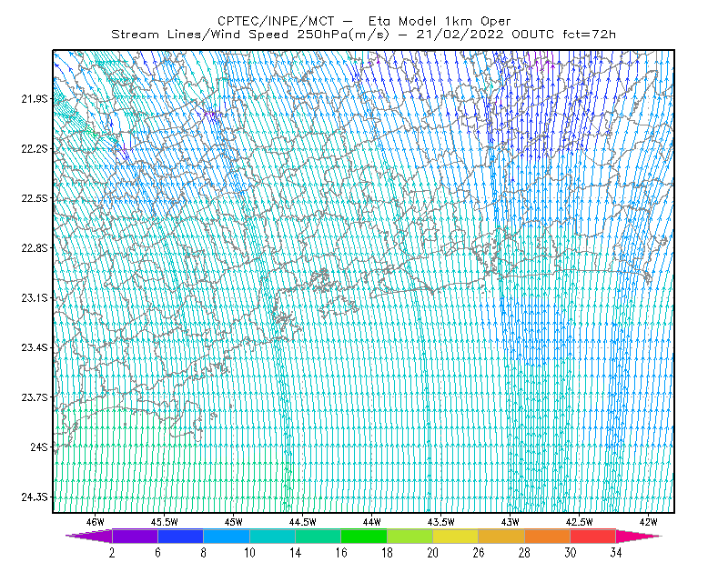Click the latitude label 22.2S
The width and height of the screenshot is (728, 562).
pyautogui.click(x=35, y=148)
